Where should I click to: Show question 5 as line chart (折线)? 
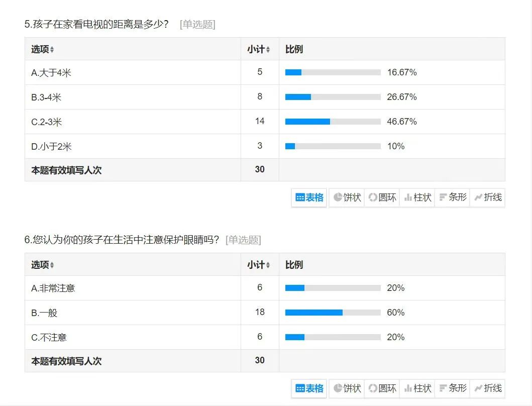click(x=488, y=197)
